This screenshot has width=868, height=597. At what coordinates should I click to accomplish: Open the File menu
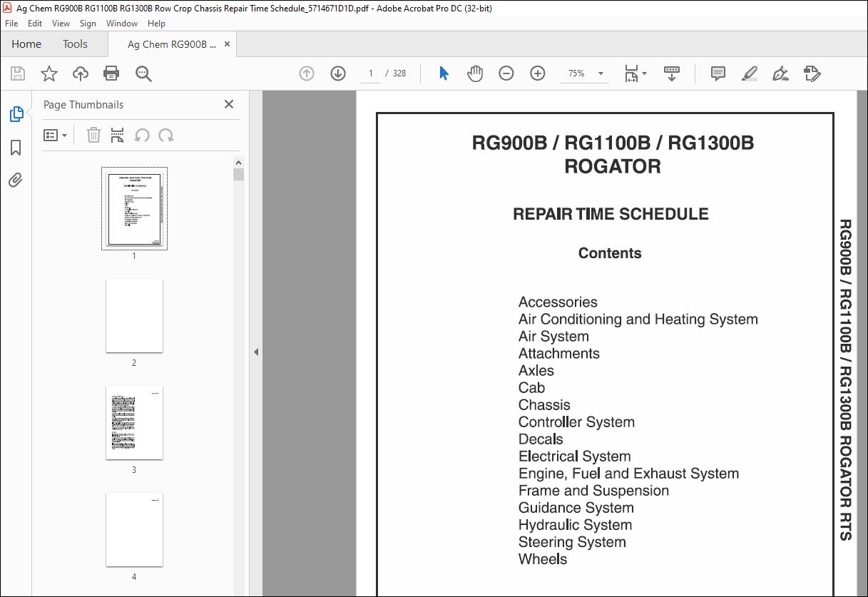point(11,24)
